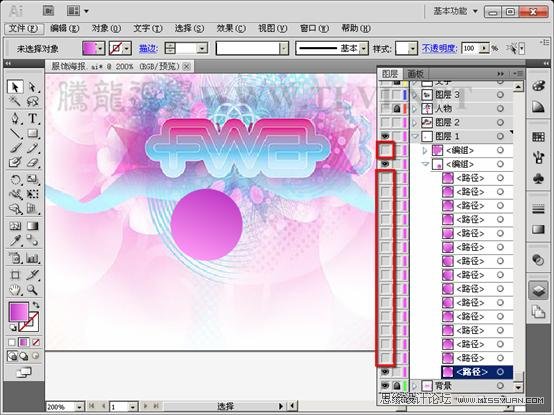Expand the 背景 layer triangle
Screen dimensions: 554x415
pyautogui.click(x=414, y=386)
